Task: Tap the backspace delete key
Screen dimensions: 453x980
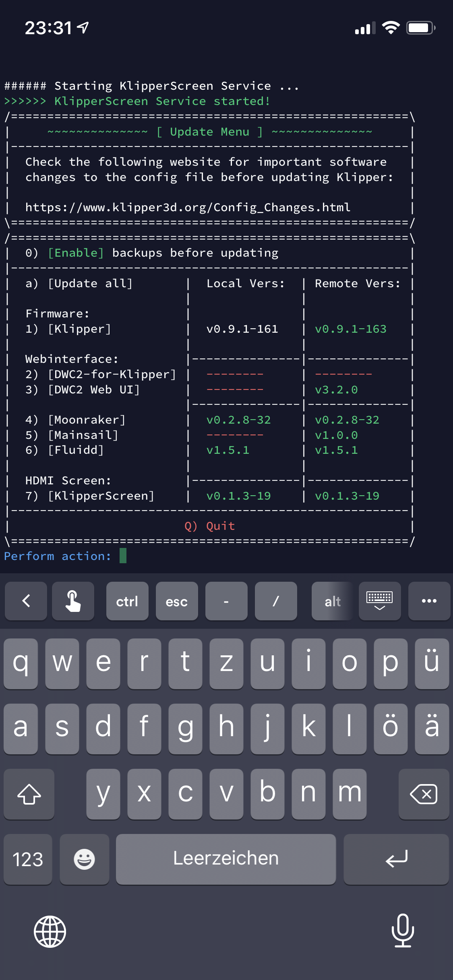Action: coord(424,794)
